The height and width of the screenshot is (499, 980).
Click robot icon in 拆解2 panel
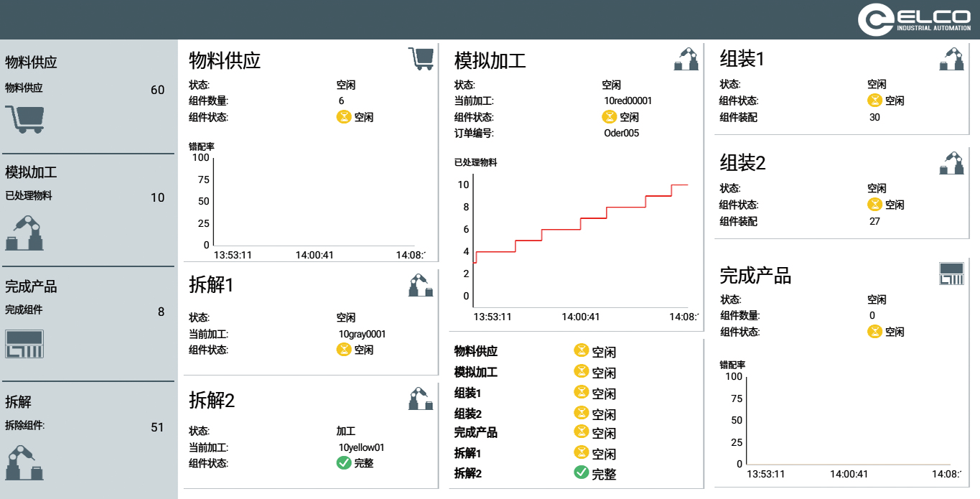point(421,398)
